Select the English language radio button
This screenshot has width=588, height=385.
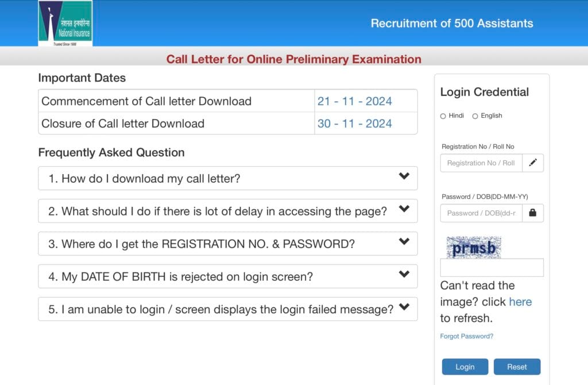475,116
